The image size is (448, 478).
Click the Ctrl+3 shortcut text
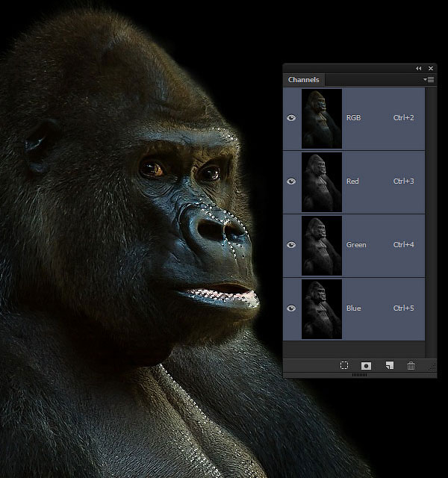[403, 181]
